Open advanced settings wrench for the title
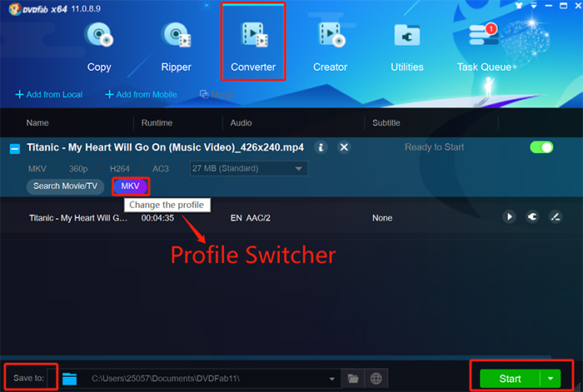This screenshot has width=583, height=392. click(x=532, y=217)
